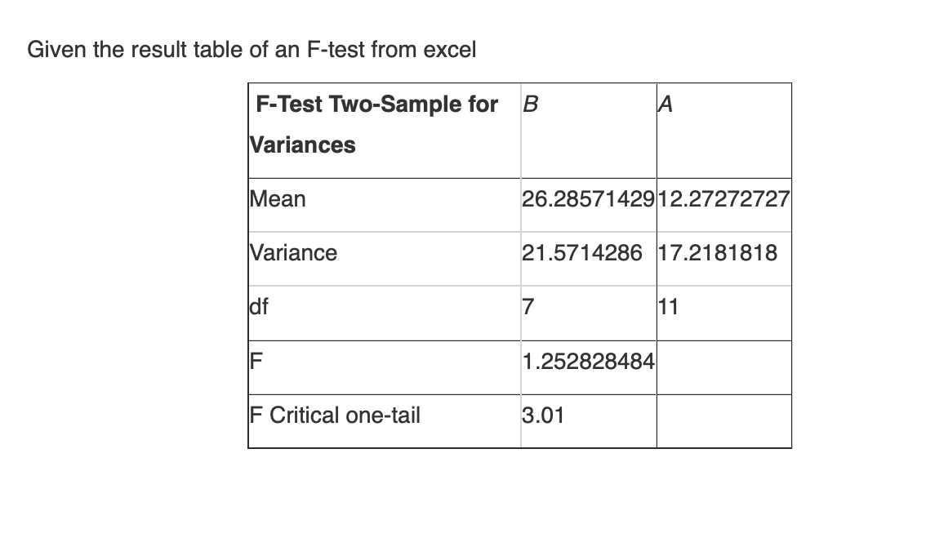Click the 'Given the result table' heading text

[x=252, y=50]
